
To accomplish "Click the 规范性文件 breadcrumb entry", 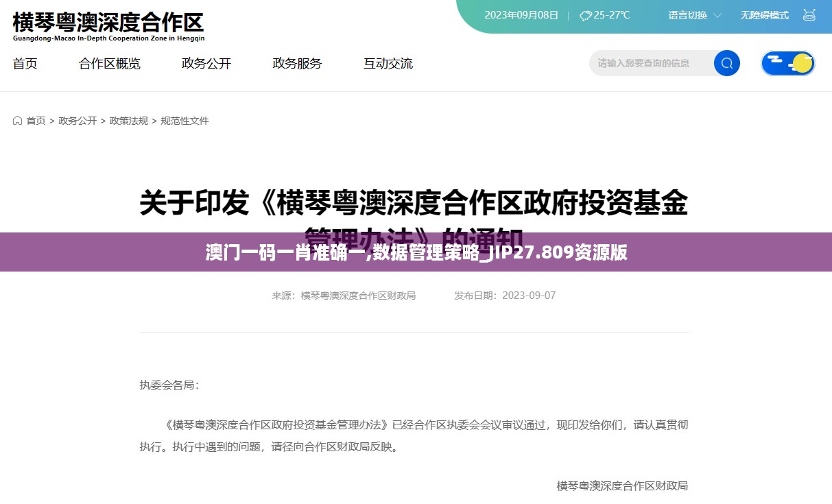I will pyautogui.click(x=185, y=120).
